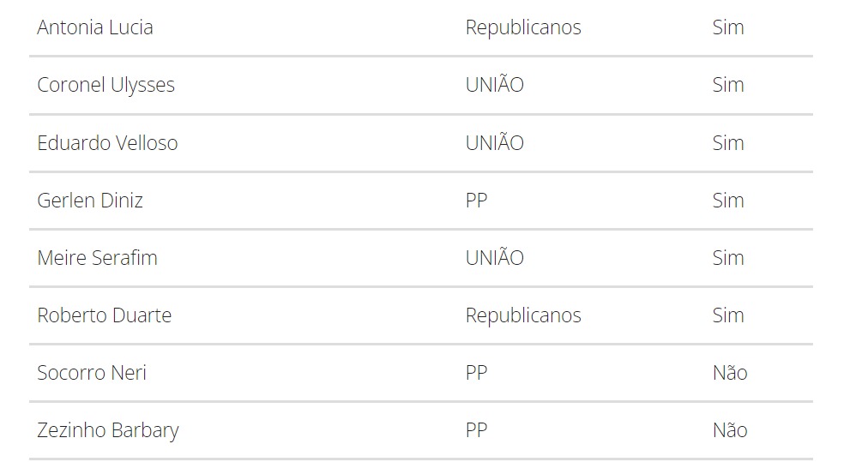Click Eduardo Velloso in the table
Viewport: 868px width, 462px height.
(x=107, y=143)
